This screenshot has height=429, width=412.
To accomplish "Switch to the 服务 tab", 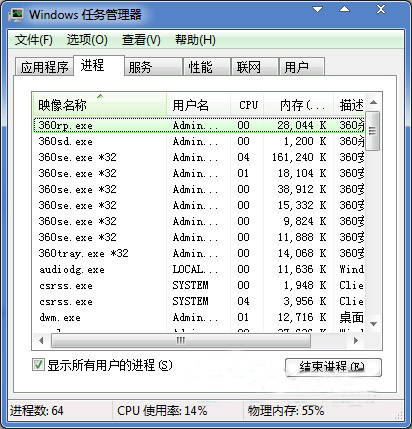I will pos(154,67).
